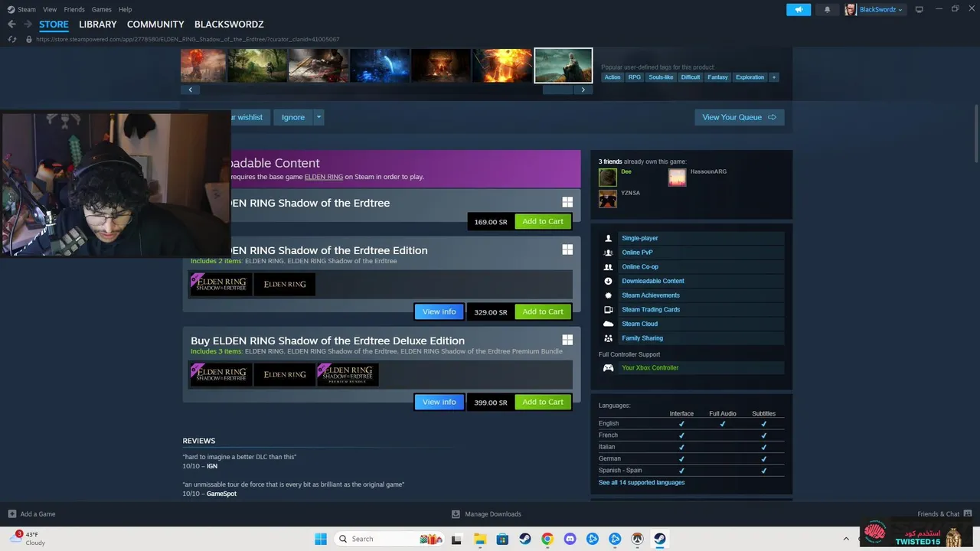Click Windows icon on Erdtree Edition row

pos(567,249)
